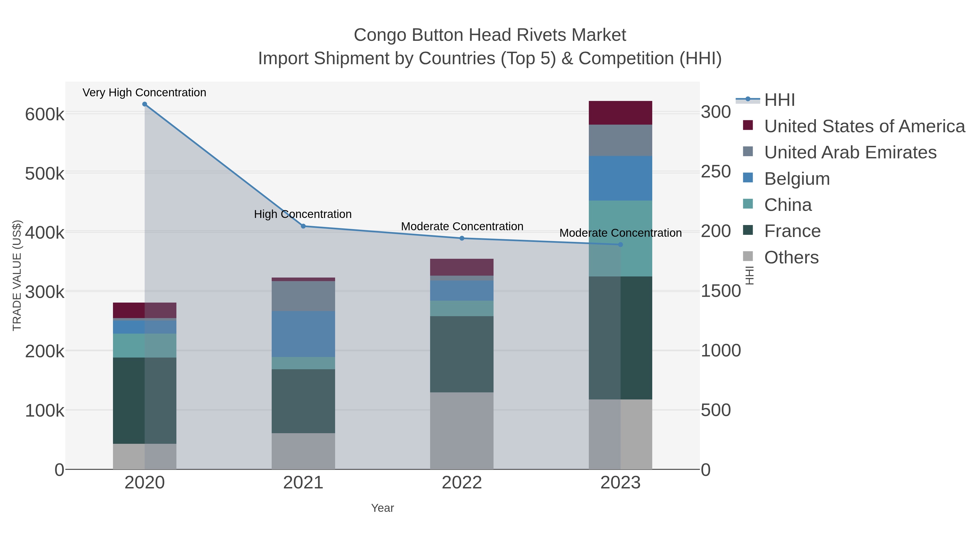
Task: Click the 'Import Shipment by Countries' subtitle
Action: 490,59
